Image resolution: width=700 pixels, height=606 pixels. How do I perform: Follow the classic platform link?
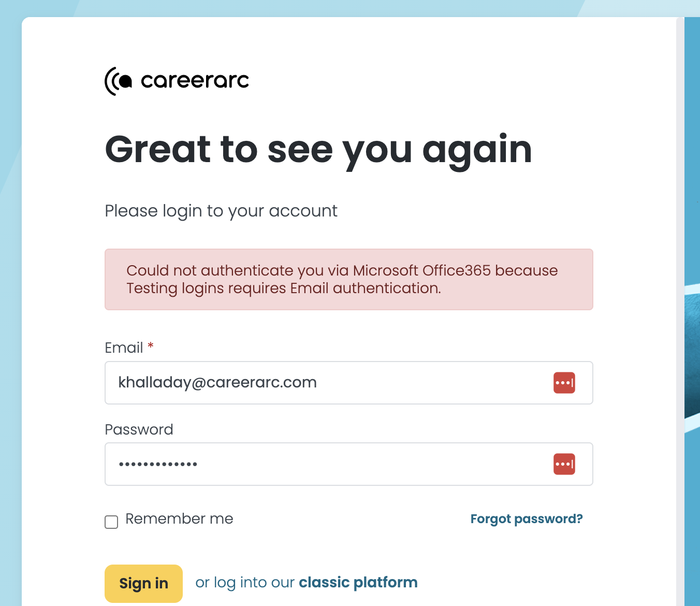click(x=358, y=582)
